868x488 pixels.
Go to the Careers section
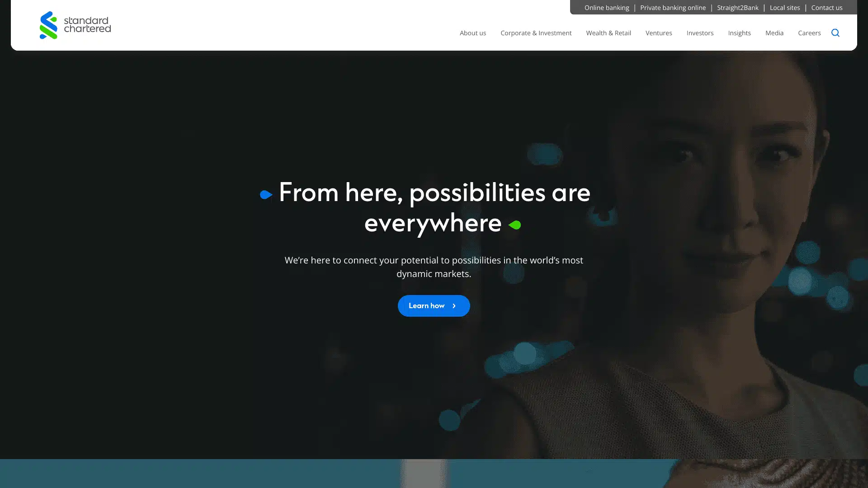coord(809,33)
